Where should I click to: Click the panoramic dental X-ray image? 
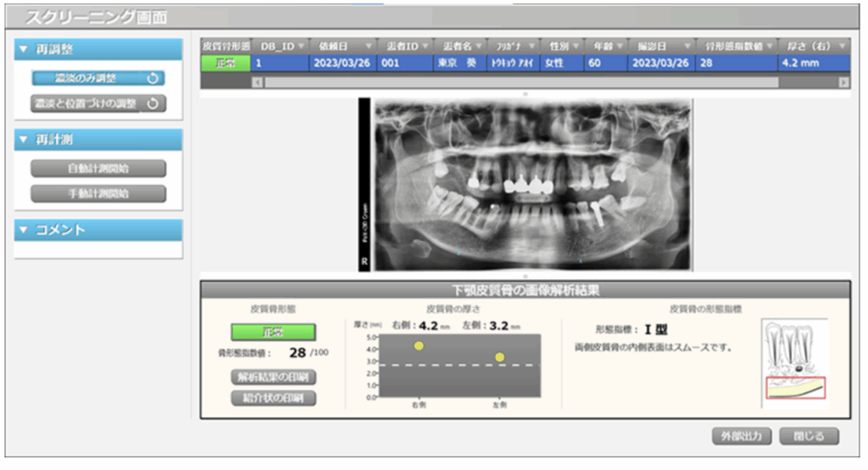tap(526, 184)
